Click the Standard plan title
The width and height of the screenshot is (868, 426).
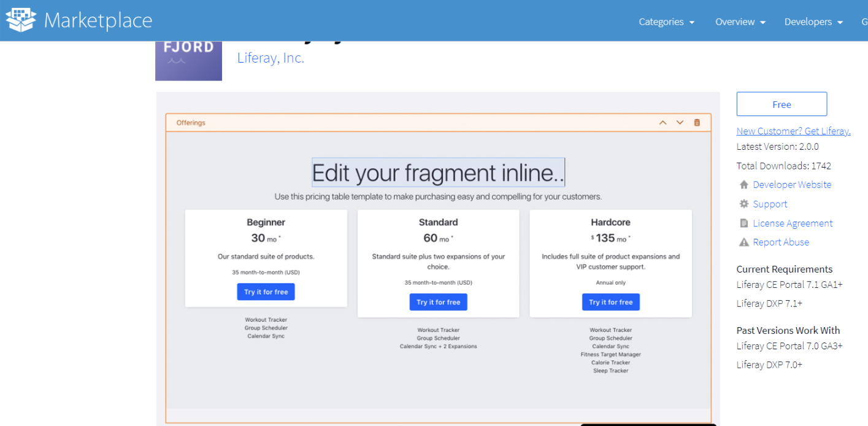point(439,222)
